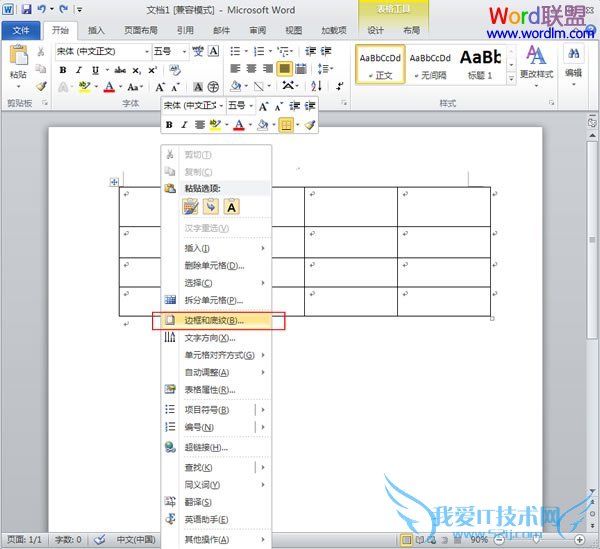This screenshot has height=549, width=600.
Task: Click the Keep Text Only paste option (A icon)
Action: 231,207
